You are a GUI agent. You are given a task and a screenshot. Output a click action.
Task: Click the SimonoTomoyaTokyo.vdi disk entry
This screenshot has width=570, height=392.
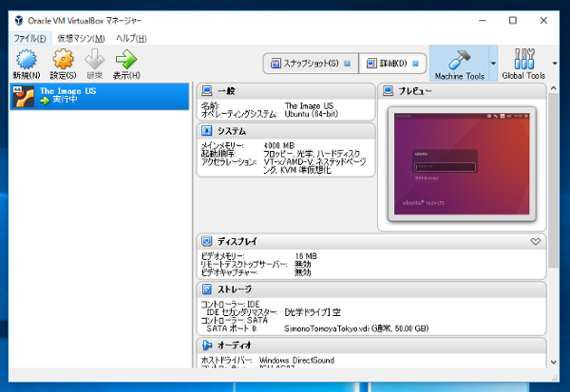click(x=356, y=328)
